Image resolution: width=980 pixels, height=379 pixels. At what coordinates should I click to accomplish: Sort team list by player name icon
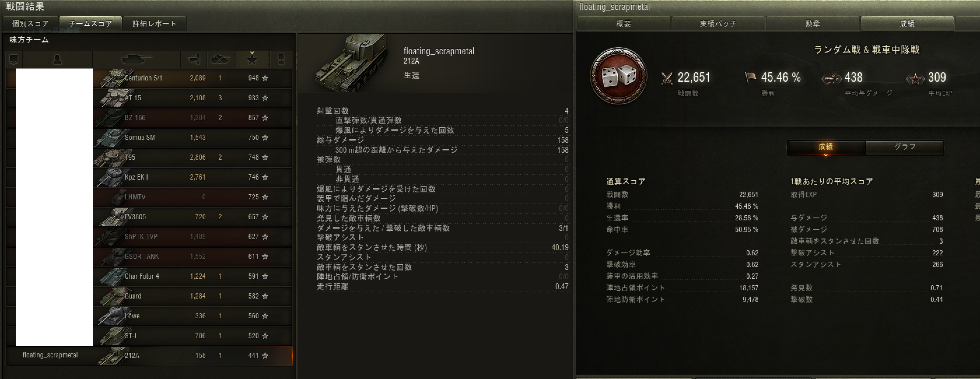tap(57, 59)
